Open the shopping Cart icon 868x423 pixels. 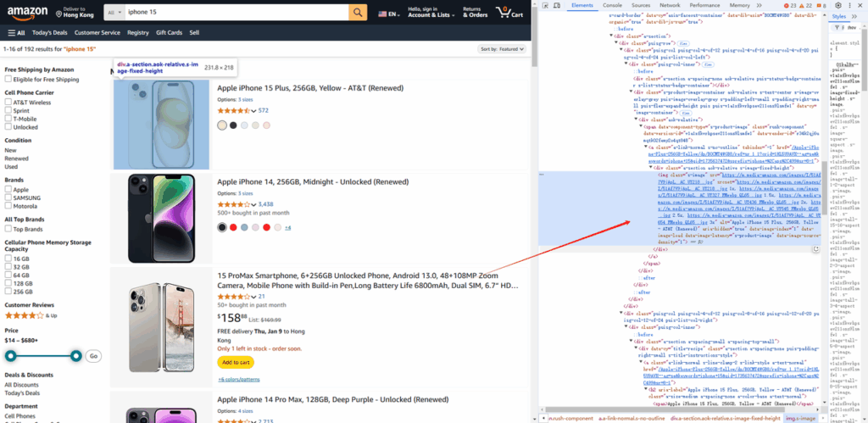[x=509, y=12]
